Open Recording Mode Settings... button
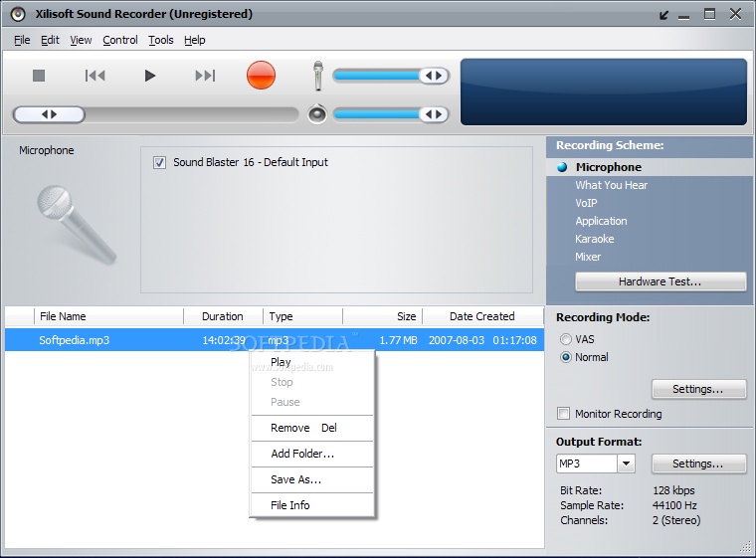 pos(698,389)
